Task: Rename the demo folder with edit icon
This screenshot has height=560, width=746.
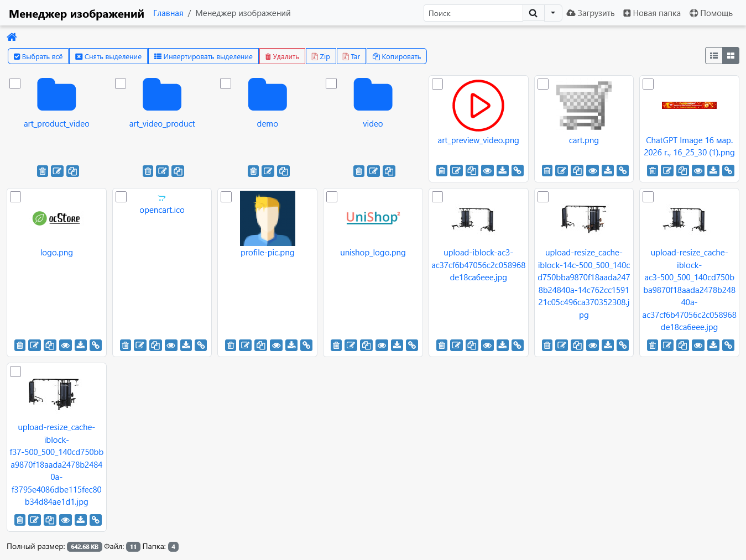Action: (268, 171)
